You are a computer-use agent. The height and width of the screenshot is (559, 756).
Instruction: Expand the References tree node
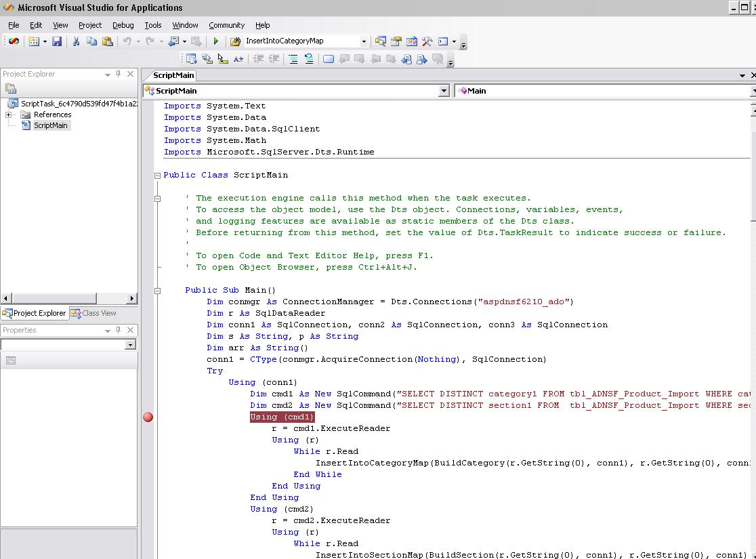point(9,115)
